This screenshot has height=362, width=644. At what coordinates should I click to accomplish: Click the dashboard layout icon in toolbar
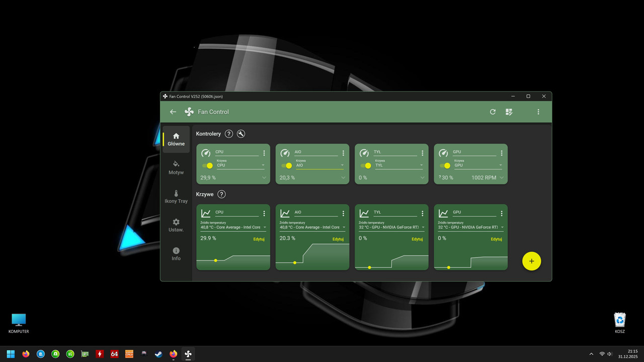(509, 112)
